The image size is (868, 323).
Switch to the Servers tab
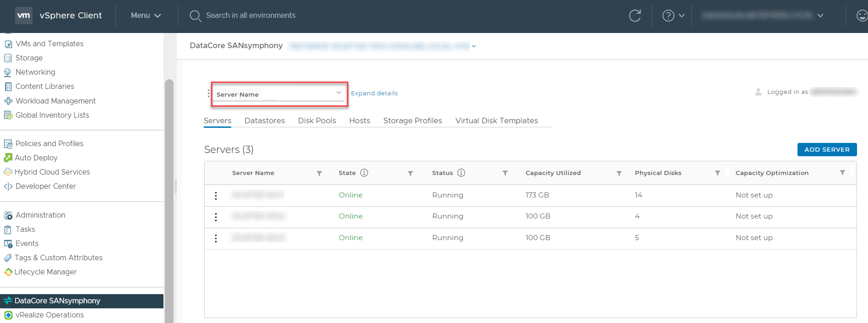point(217,120)
